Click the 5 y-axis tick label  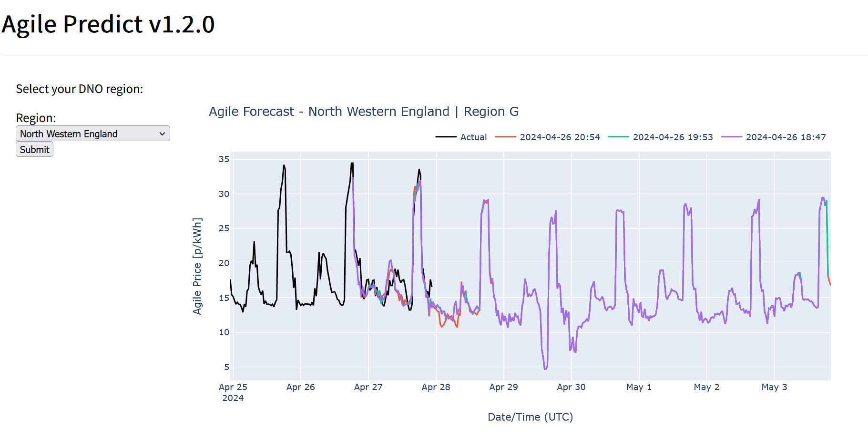[226, 367]
